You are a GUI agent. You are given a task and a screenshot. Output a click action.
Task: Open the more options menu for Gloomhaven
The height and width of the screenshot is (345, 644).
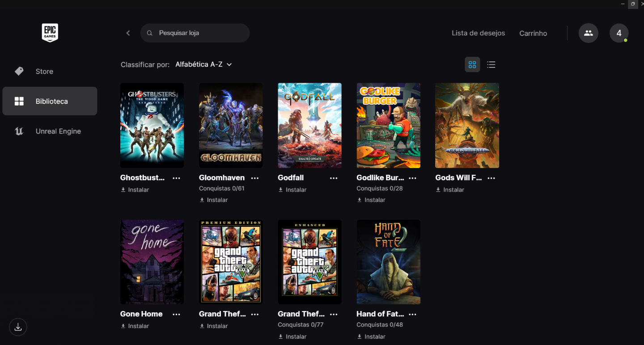click(255, 178)
